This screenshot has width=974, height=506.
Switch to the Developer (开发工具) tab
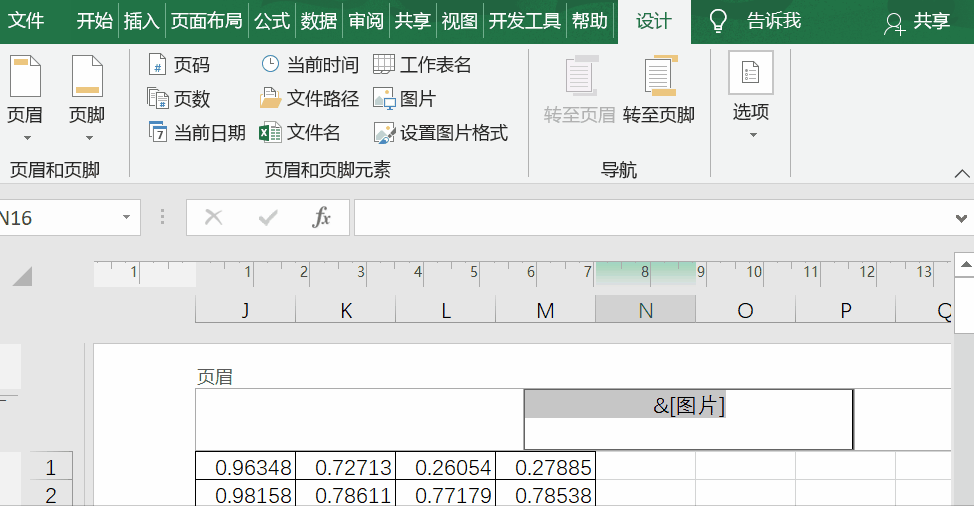[525, 21]
